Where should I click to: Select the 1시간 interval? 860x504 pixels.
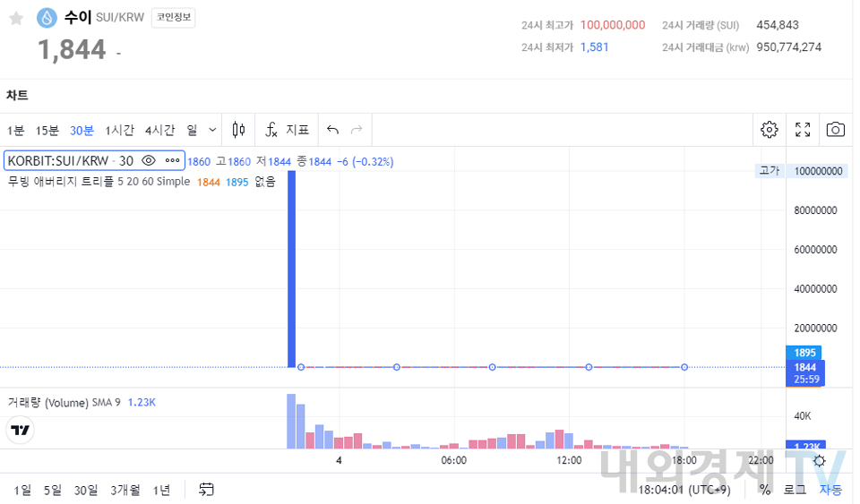119,130
